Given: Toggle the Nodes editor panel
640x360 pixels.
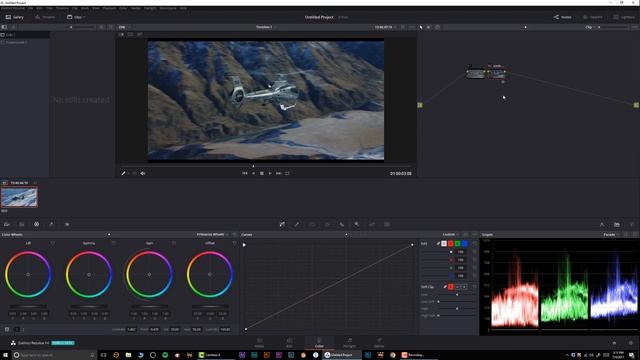Looking at the screenshot, I should [562, 17].
